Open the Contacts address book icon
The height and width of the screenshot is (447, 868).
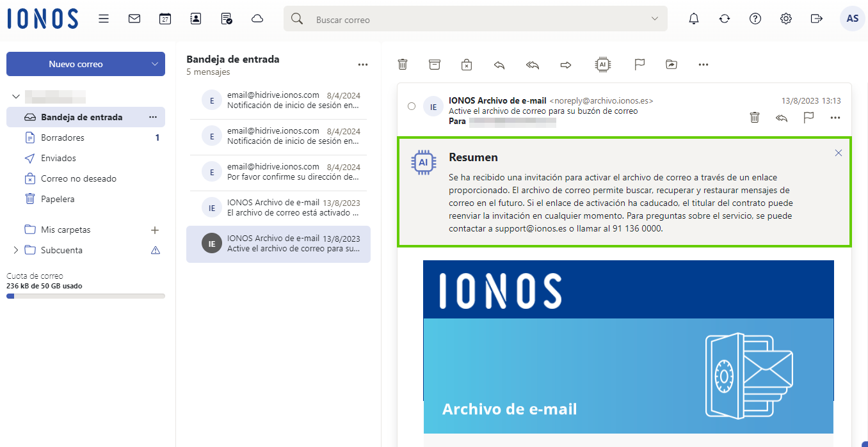(x=196, y=19)
